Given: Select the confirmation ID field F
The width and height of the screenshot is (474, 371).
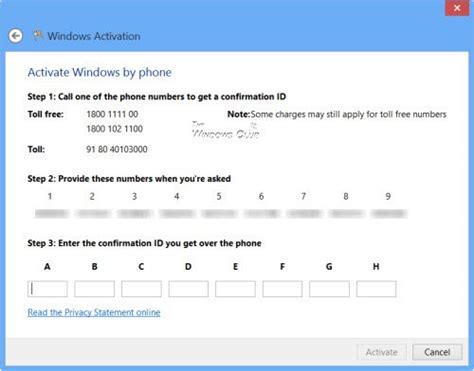Looking at the screenshot, I should pyautogui.click(x=282, y=289).
